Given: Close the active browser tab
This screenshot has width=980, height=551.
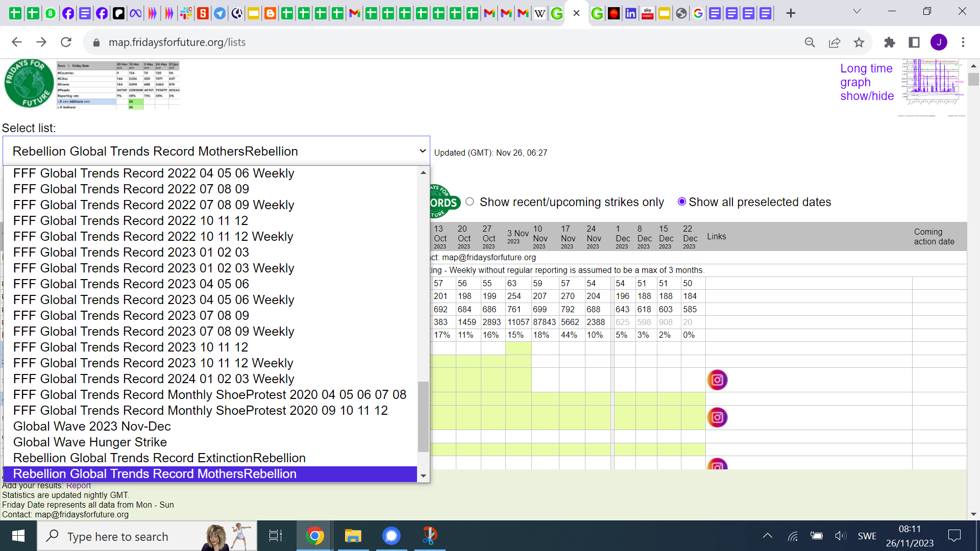Looking at the screenshot, I should 576,13.
